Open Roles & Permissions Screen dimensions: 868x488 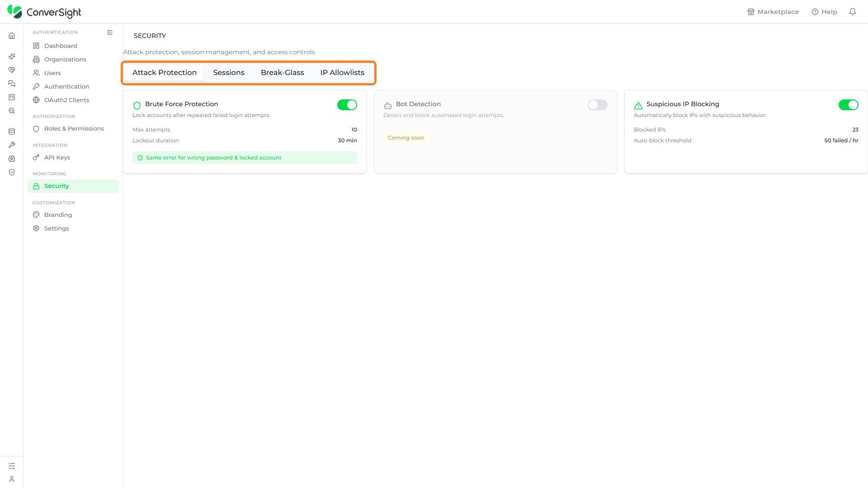click(73, 128)
